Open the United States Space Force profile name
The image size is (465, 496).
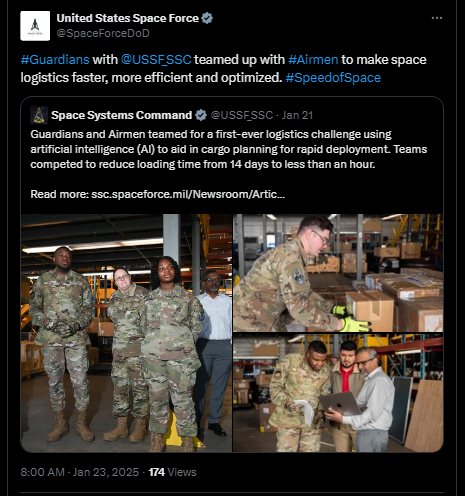[x=128, y=18]
